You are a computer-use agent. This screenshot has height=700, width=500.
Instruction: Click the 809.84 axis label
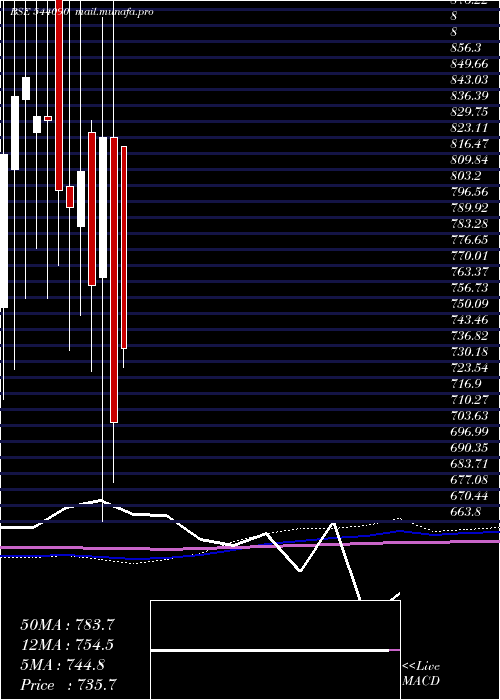[x=469, y=160]
